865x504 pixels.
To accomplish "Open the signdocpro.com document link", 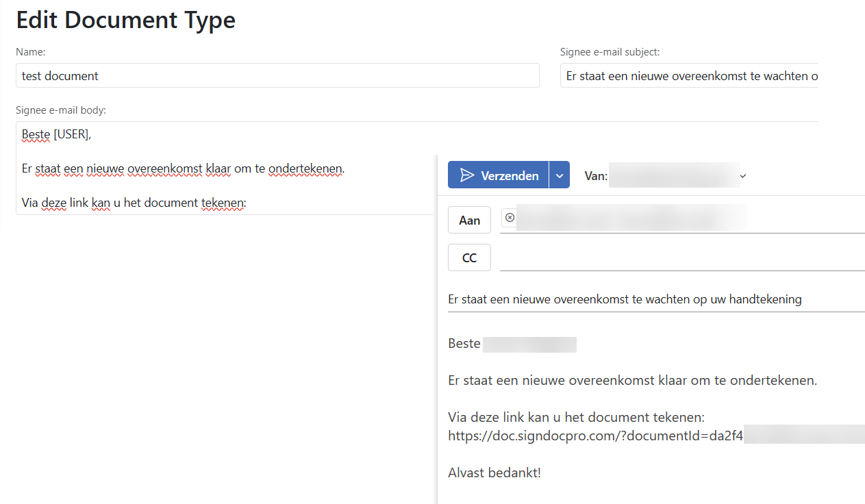I will 595,434.
